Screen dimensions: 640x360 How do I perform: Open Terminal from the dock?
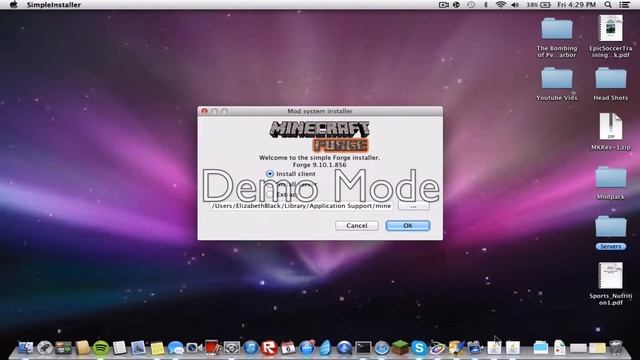click(x=363, y=348)
